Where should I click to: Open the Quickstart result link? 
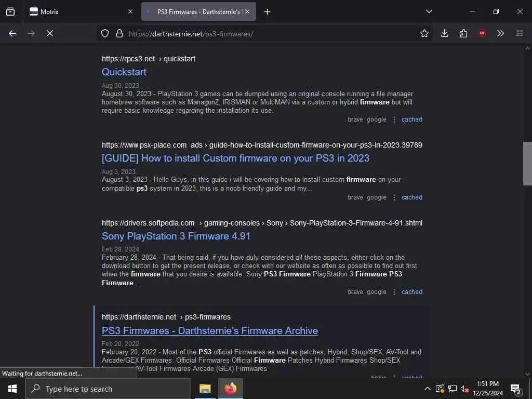coord(124,72)
